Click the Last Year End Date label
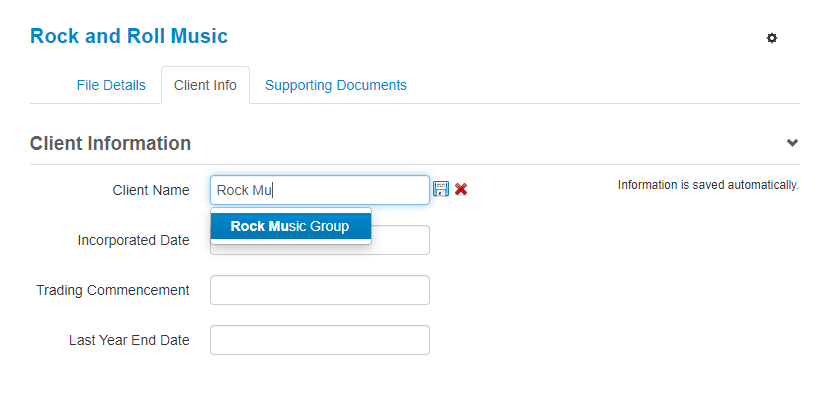Screen dimensions: 837x417 (x=129, y=340)
